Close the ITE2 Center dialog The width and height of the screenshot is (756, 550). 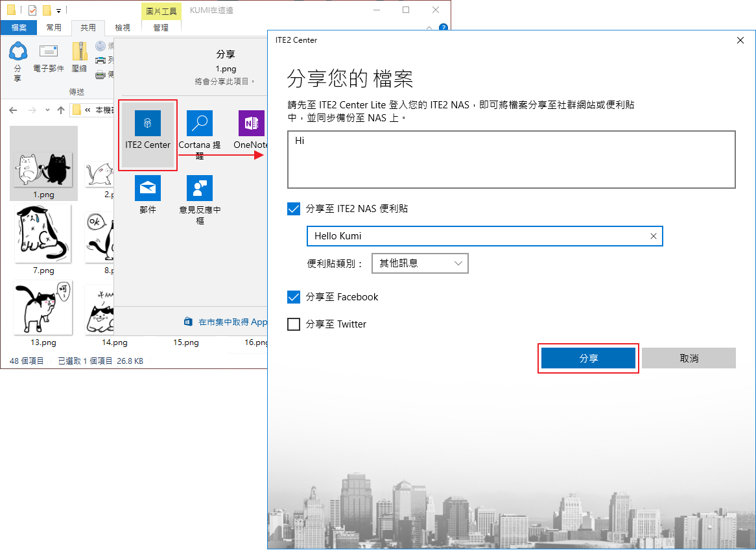tap(740, 40)
